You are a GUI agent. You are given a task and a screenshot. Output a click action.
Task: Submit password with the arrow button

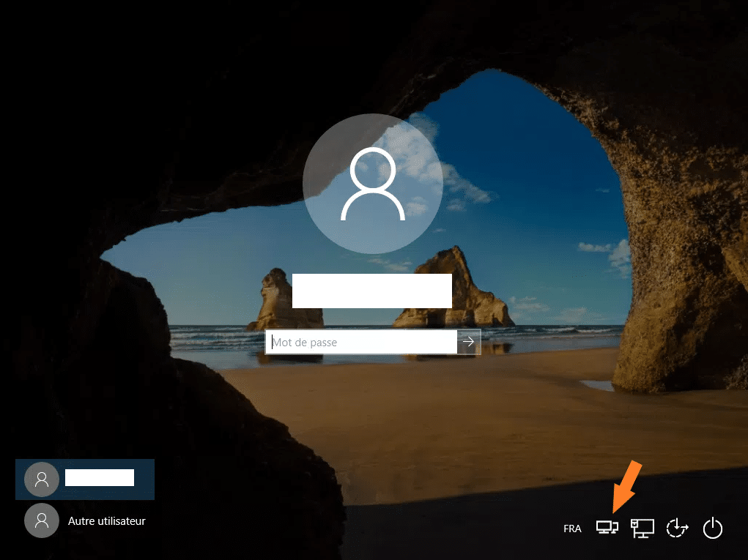[468, 342]
